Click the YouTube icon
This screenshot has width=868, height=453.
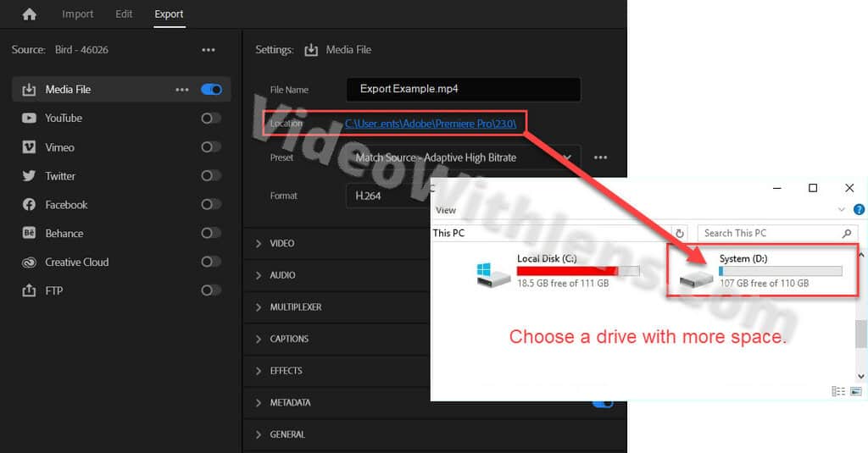29,119
